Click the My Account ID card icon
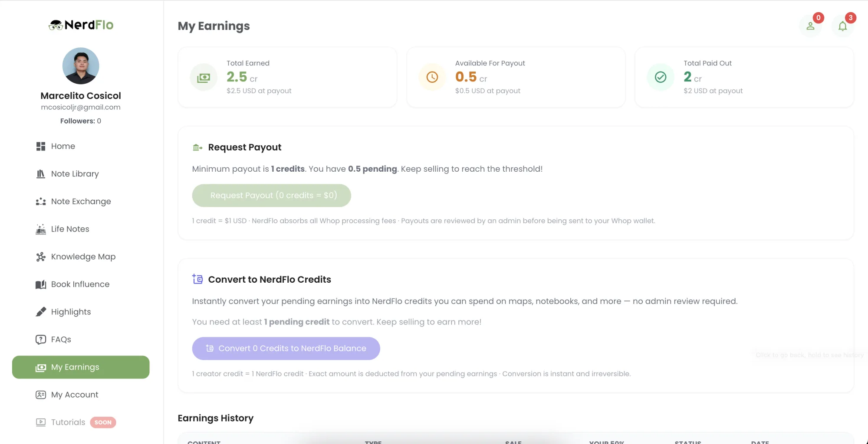 41,395
